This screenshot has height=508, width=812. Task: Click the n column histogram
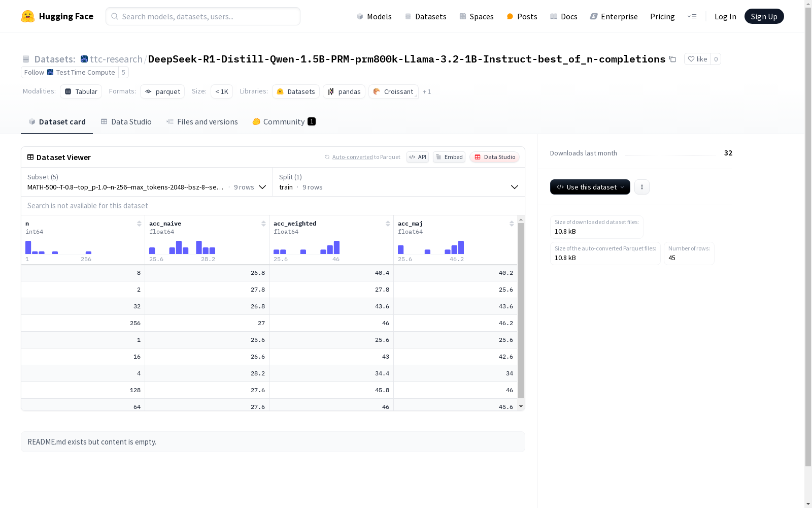click(58, 247)
